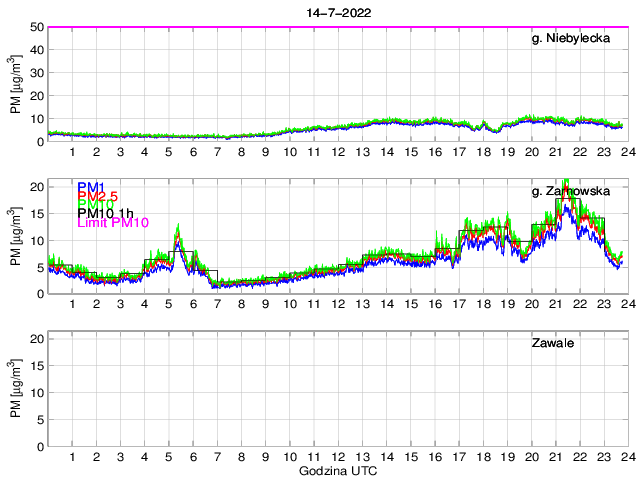The height and width of the screenshot is (480, 640).
Task: Click the 50 tick on top chart y-axis
Action: [36, 27]
